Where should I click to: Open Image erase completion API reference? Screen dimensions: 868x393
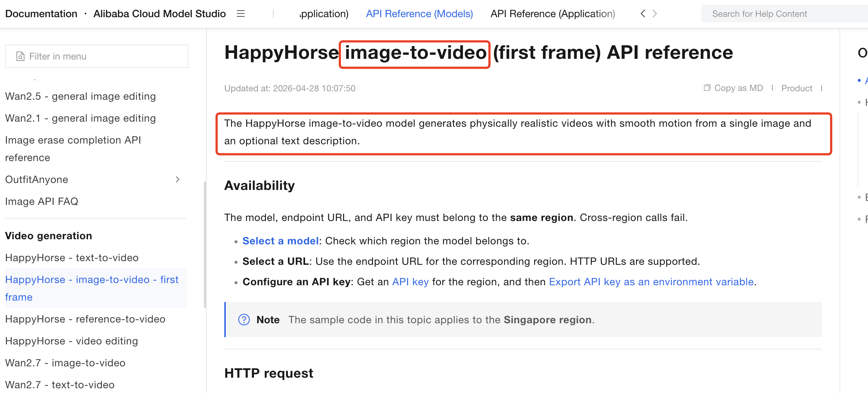coord(73,149)
